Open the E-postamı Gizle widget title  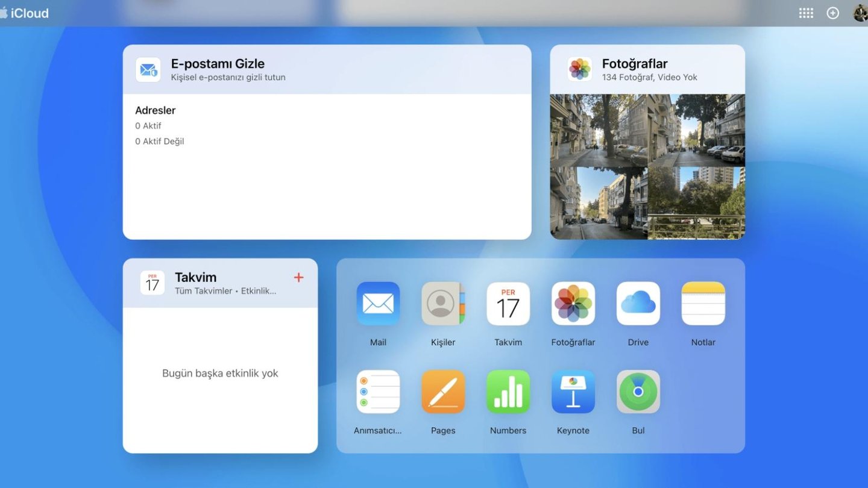click(x=218, y=64)
